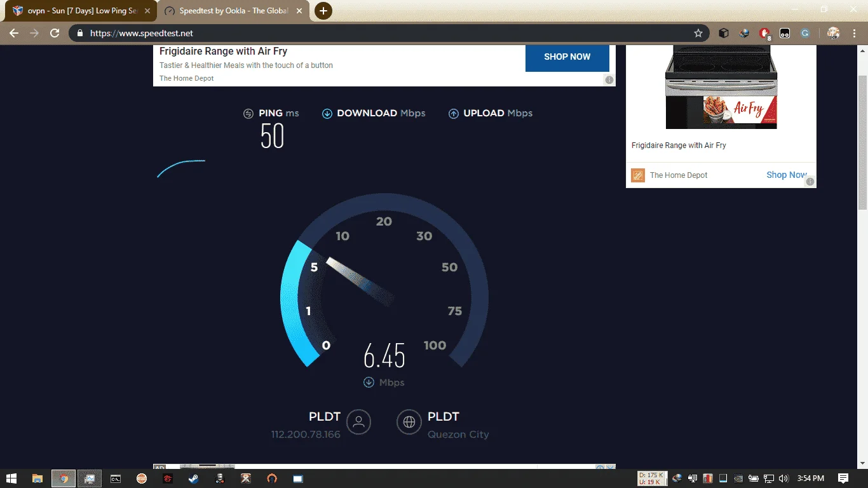868x488 pixels.
Task: Open the network connection tray icon
Action: click(769, 478)
